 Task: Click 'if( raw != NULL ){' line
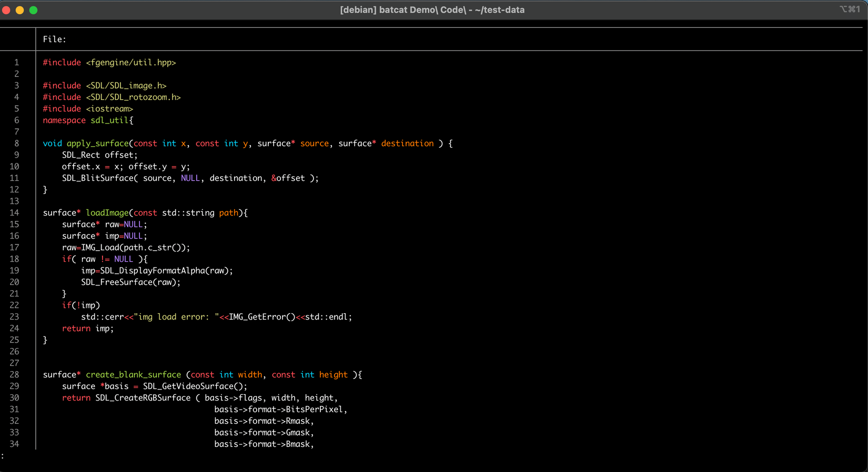[x=105, y=259]
